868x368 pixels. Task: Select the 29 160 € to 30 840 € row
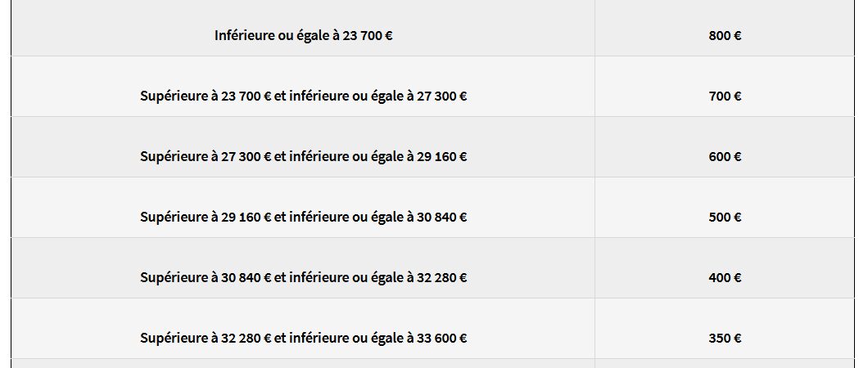[433, 208]
